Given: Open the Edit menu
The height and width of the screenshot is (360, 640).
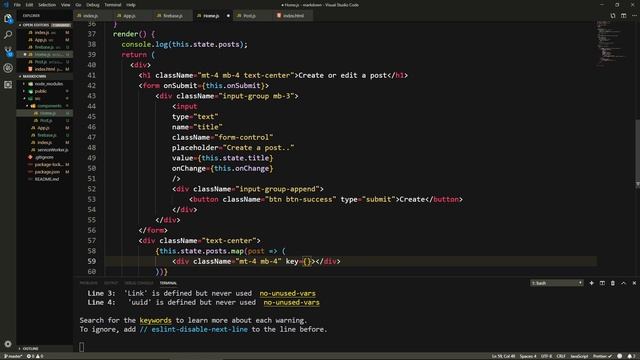Looking at the screenshot, I should (29, 5).
